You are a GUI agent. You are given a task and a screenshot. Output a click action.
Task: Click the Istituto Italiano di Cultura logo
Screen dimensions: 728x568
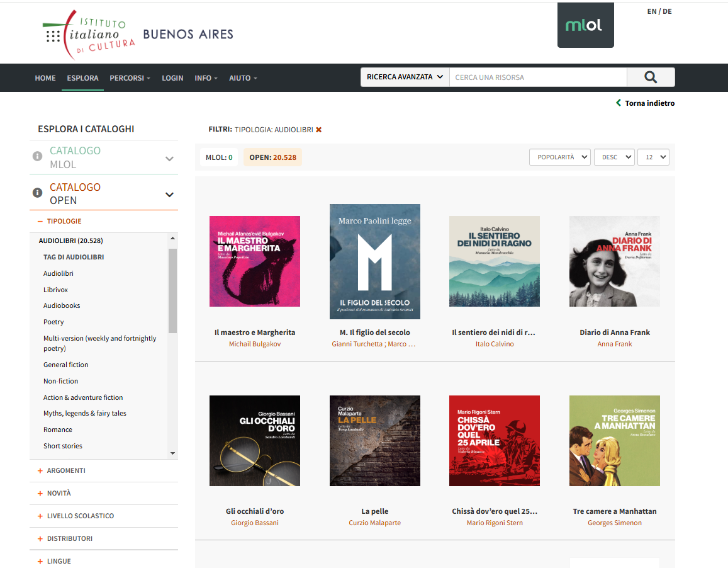pos(89,35)
